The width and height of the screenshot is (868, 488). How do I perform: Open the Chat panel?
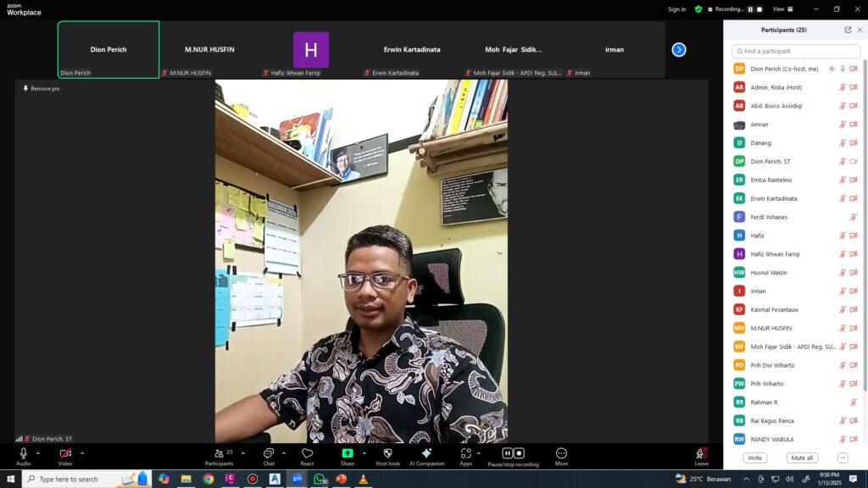tap(269, 454)
